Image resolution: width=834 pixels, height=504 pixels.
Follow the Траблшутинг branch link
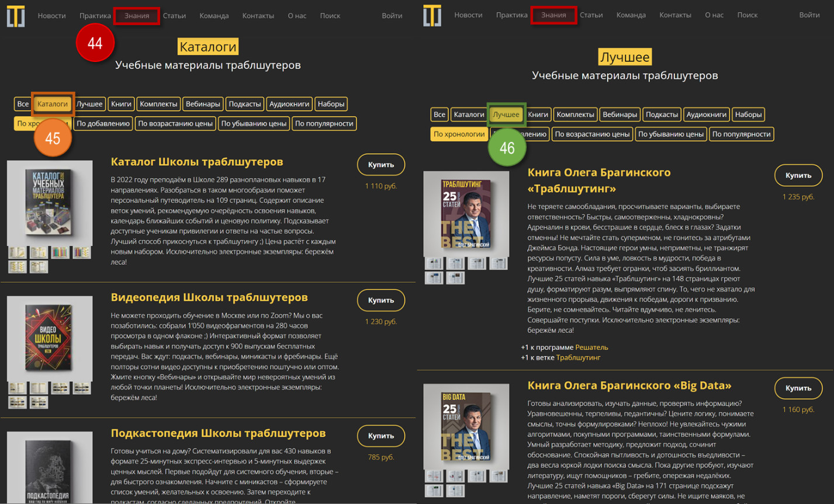coord(578,357)
